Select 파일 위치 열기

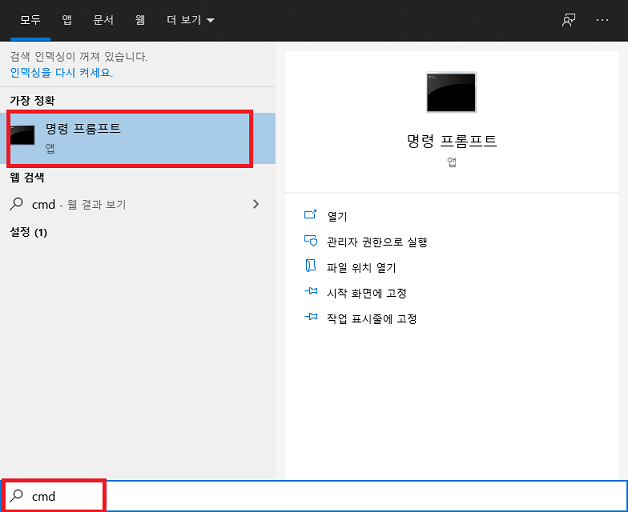361,268
